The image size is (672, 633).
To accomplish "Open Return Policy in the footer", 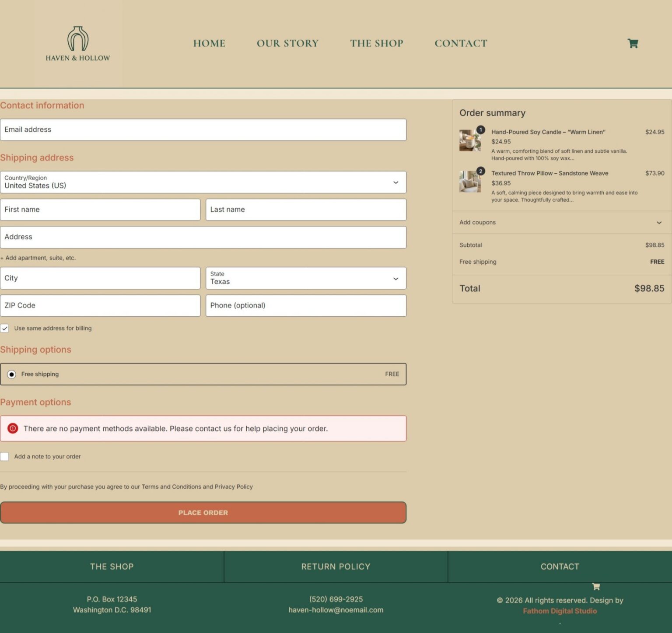I will point(336,567).
